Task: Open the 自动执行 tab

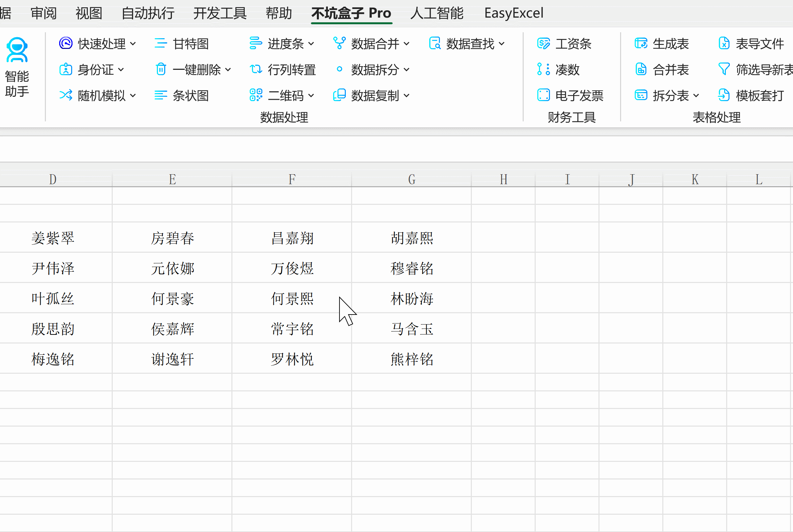Action: (x=148, y=13)
